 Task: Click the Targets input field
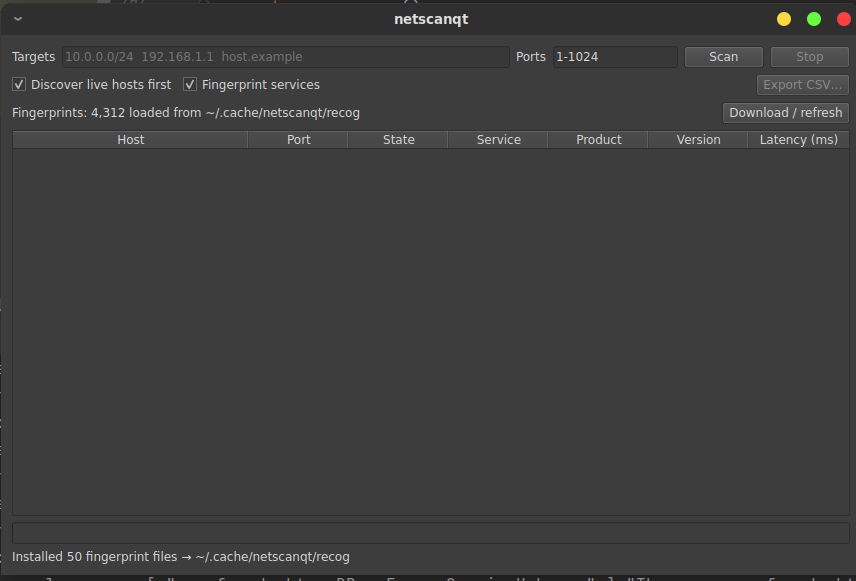(x=286, y=57)
